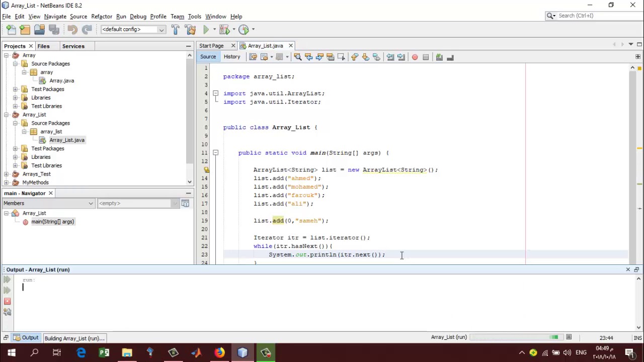644x362 pixels.
Task: Click the Source view button
Action: pos(208,57)
